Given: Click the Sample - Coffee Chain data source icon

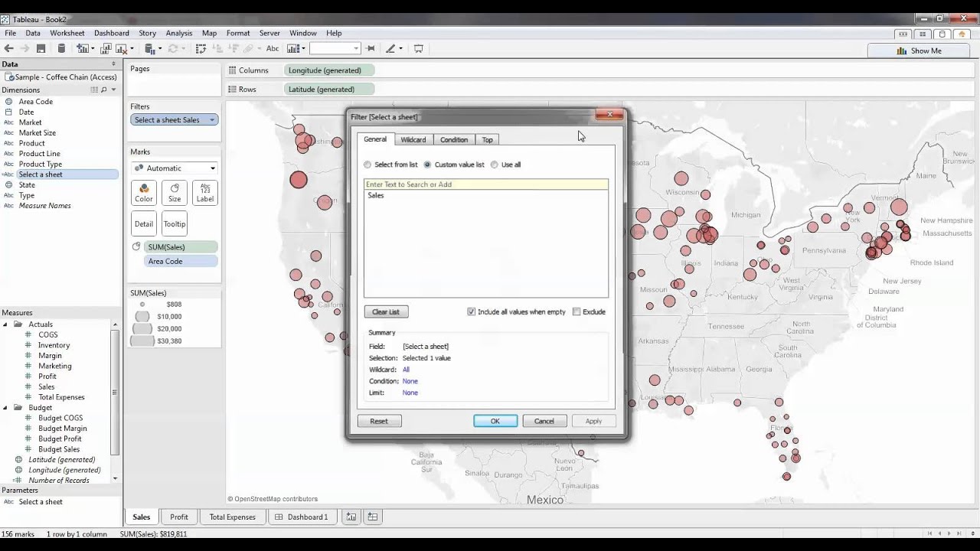Looking at the screenshot, I should (x=8, y=77).
